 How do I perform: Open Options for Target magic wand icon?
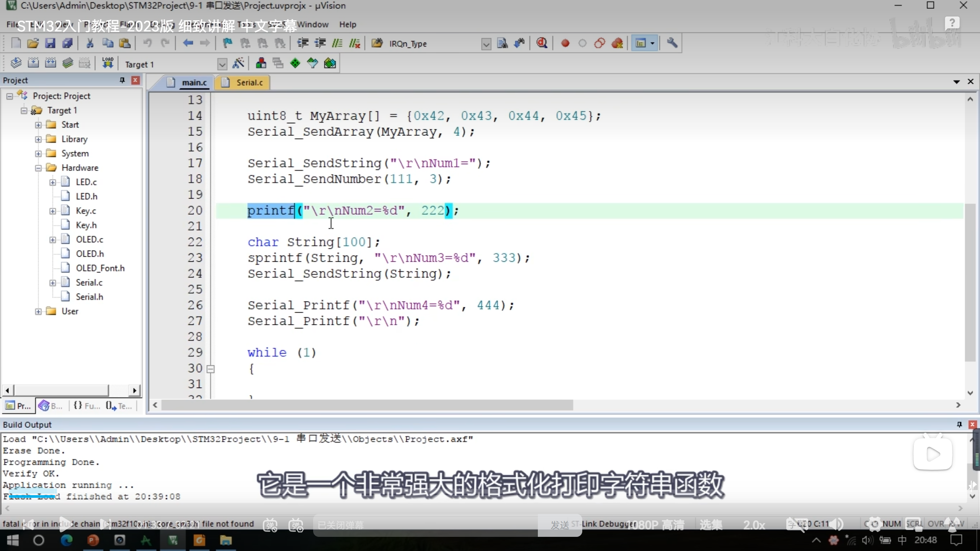pos(238,63)
